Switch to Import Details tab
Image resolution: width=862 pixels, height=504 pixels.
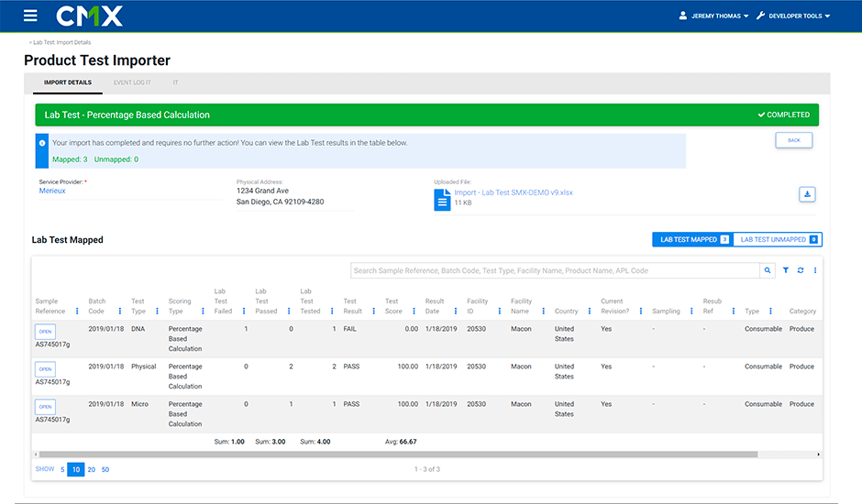pyautogui.click(x=68, y=82)
